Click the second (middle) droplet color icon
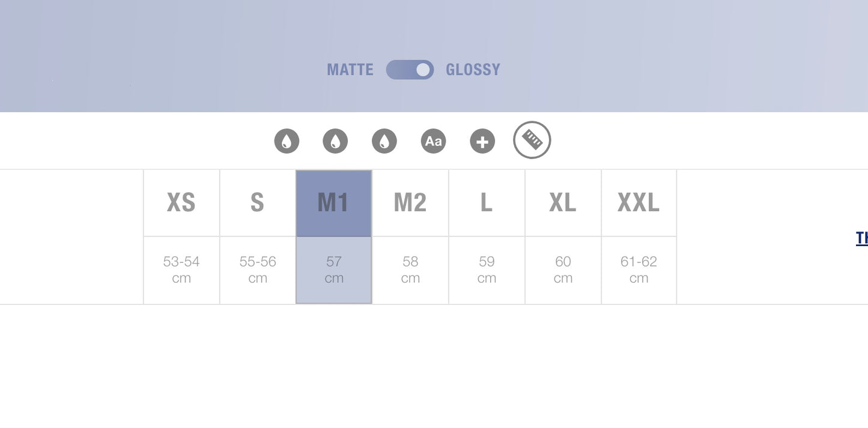The height and width of the screenshot is (428, 868). point(335,142)
